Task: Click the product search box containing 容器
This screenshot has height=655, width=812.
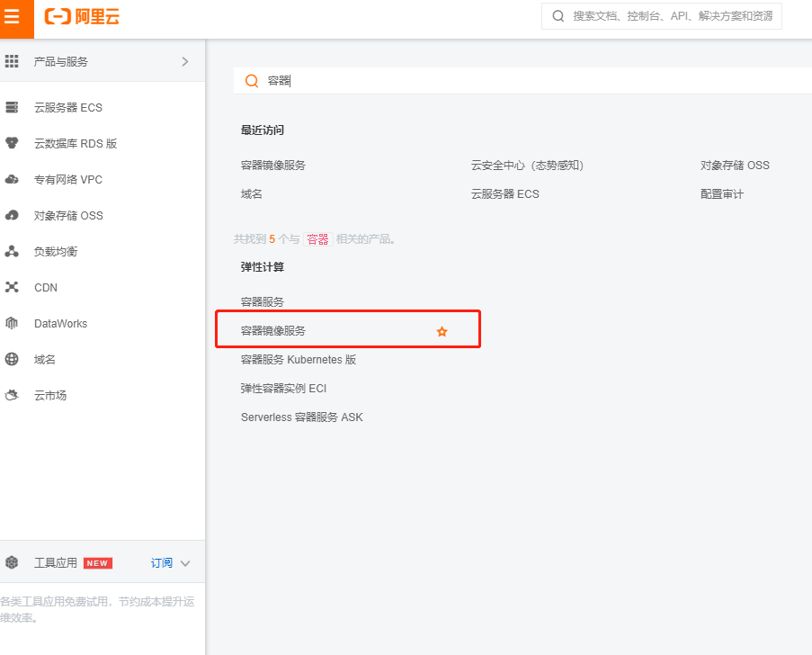Action: [x=522, y=81]
